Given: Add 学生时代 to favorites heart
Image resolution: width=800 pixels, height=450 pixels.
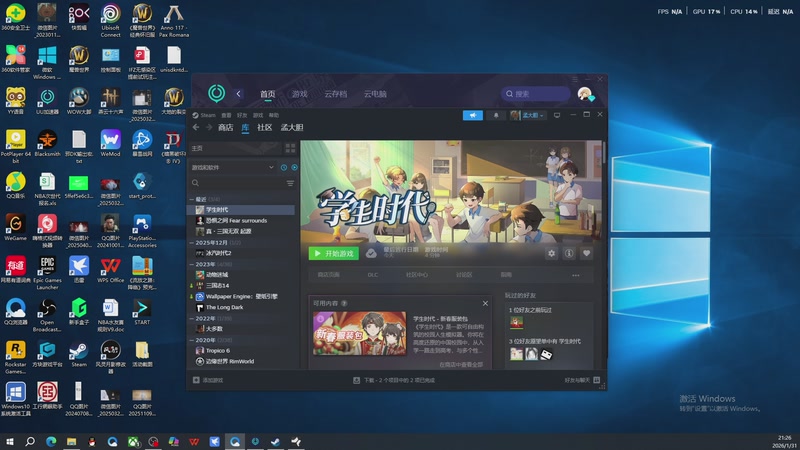Looking at the screenshot, I should pyautogui.click(x=586, y=253).
